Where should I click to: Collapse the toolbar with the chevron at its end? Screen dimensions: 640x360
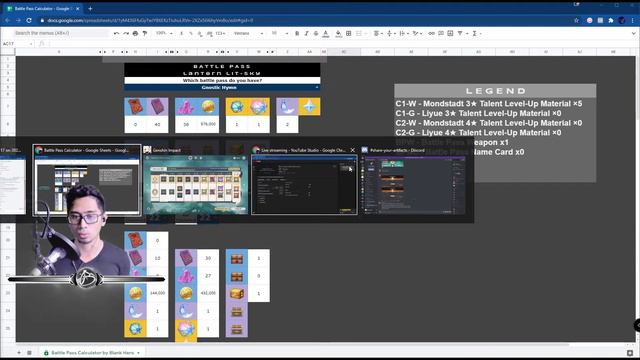coord(633,33)
